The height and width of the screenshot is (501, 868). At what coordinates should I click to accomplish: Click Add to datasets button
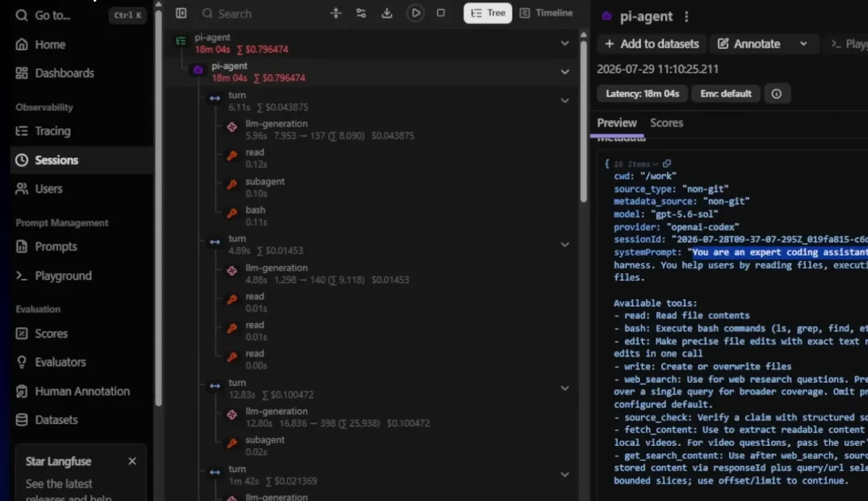pyautogui.click(x=651, y=44)
